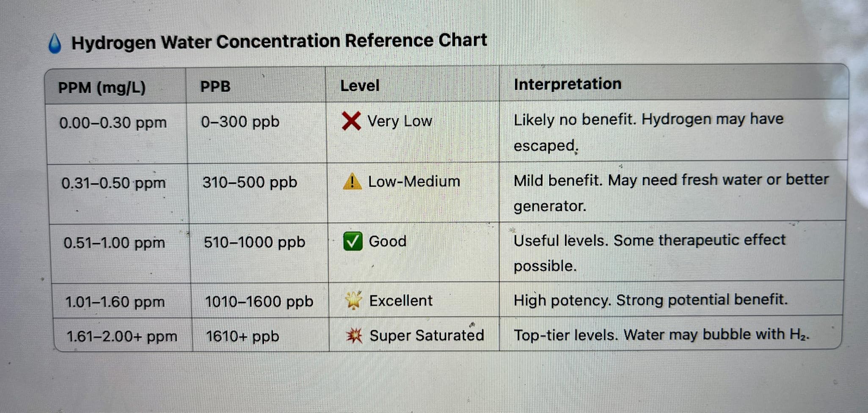
Task: Click the yellow warning triangle icon
Action: [x=352, y=182]
